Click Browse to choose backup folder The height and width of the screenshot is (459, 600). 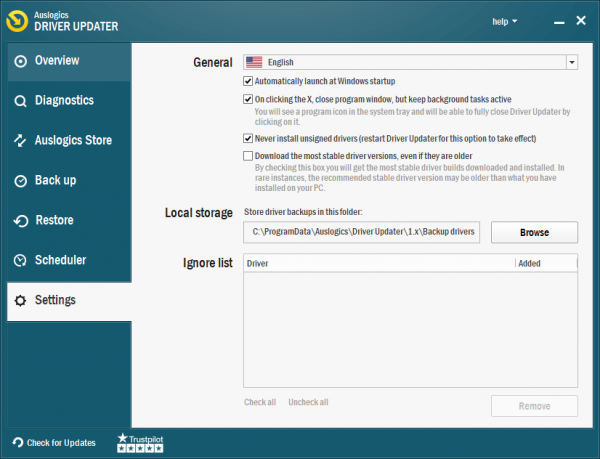click(534, 232)
